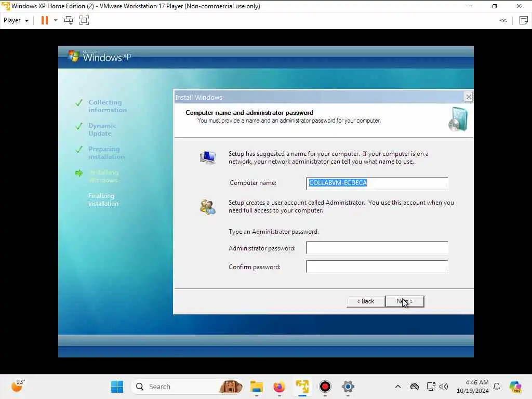Viewport: 532px width, 399px height.
Task: Open the Player menu dropdown
Action: [16, 20]
